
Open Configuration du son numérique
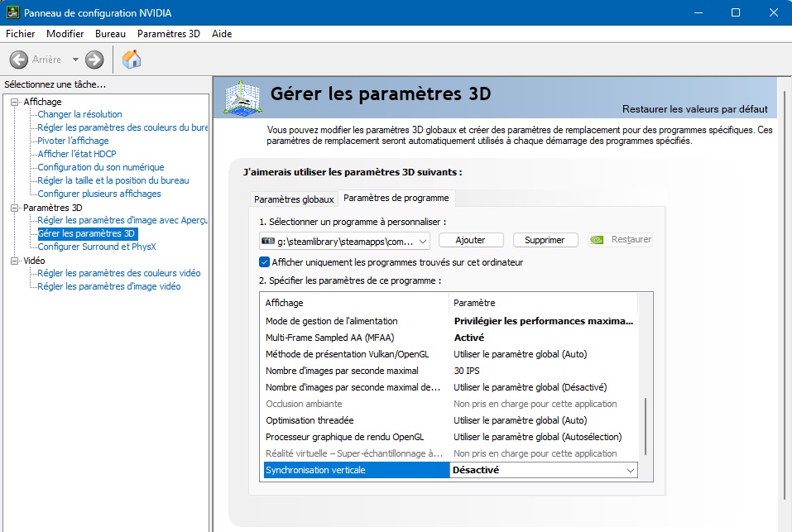(100, 167)
